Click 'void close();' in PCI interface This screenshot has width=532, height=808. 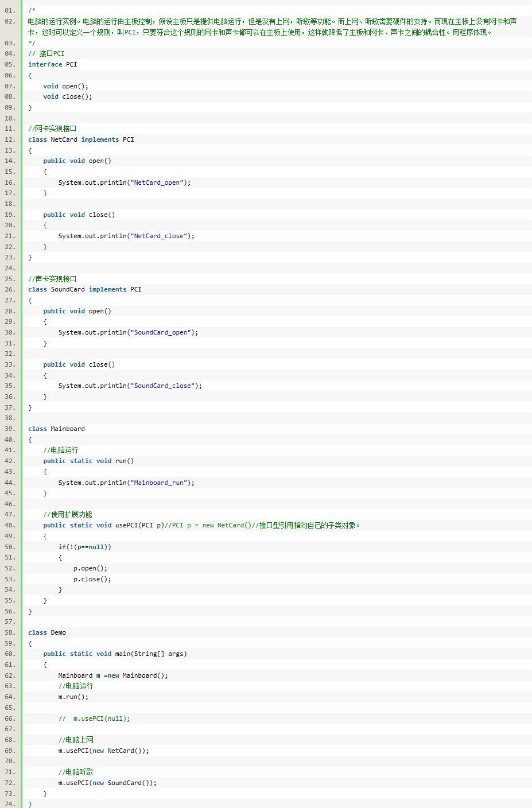(x=68, y=96)
